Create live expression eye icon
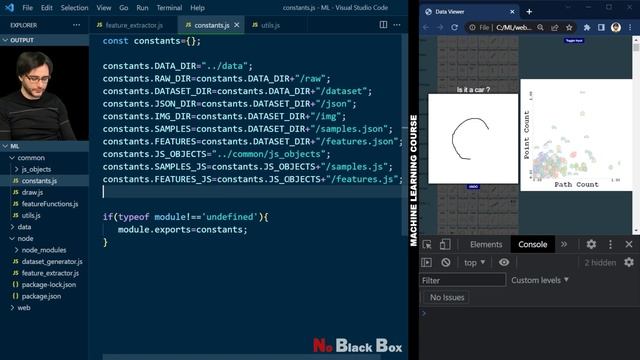The height and width of the screenshot is (360, 640). (504, 262)
